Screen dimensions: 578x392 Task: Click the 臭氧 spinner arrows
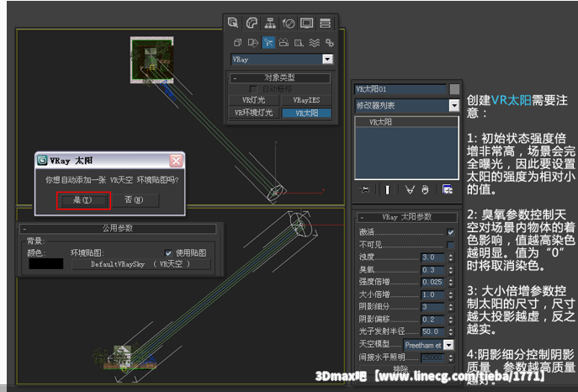point(450,270)
